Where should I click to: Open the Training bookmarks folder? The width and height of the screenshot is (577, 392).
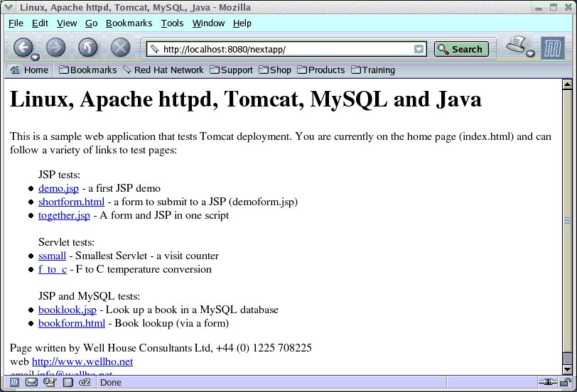[373, 70]
